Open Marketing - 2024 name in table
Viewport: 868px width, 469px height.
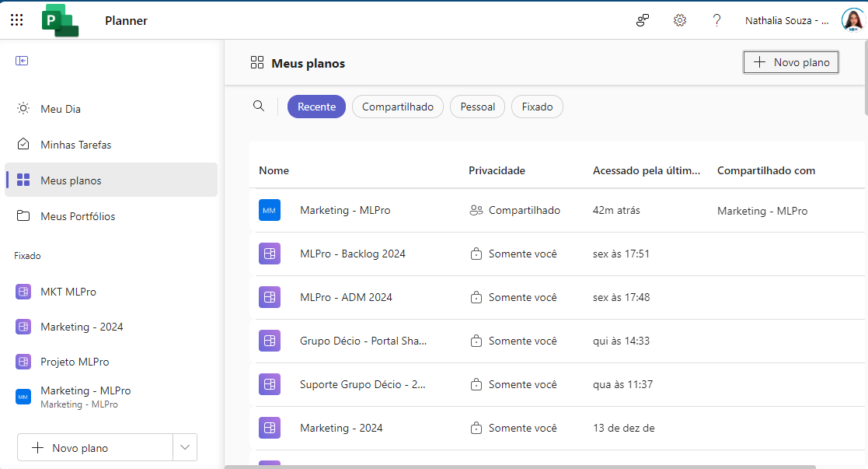pyautogui.click(x=341, y=428)
